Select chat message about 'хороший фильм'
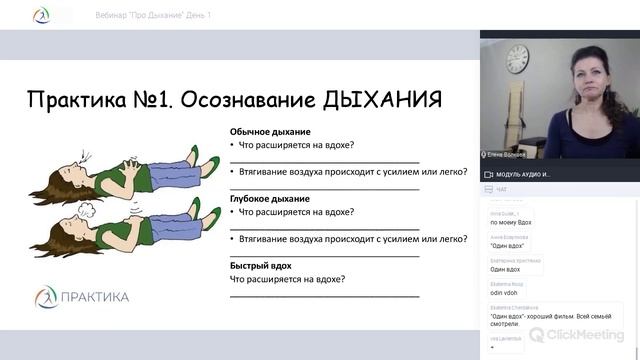Screen dimensions: 640x360 pyautogui.click(x=551, y=320)
